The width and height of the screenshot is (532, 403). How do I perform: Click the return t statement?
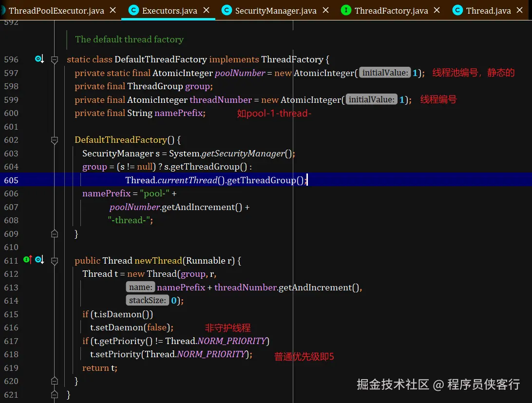pyautogui.click(x=100, y=368)
